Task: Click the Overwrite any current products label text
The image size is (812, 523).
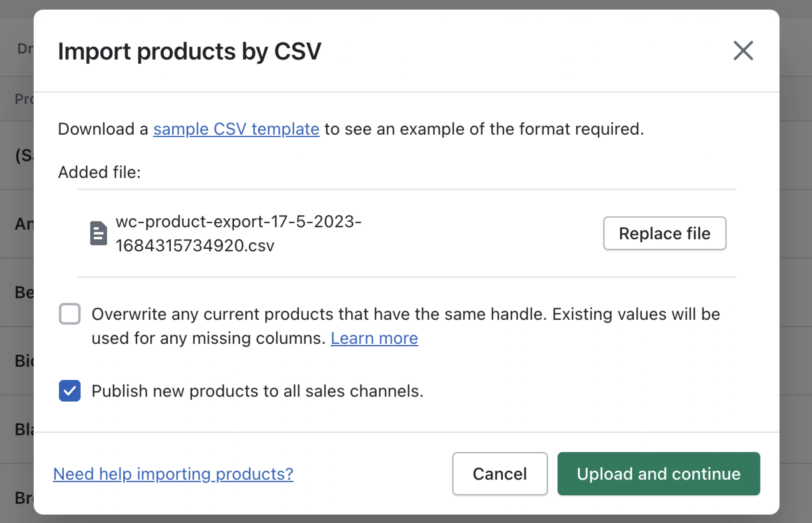Action: pos(405,314)
